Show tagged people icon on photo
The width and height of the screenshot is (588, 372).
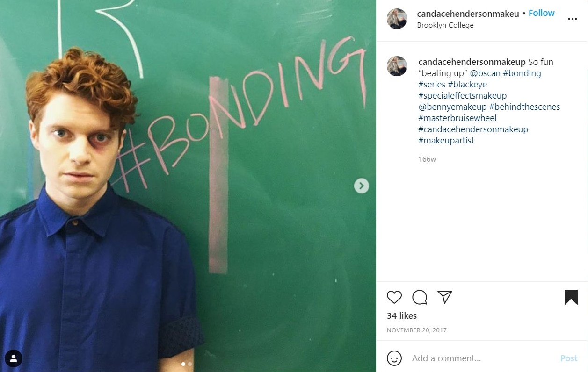[14, 358]
